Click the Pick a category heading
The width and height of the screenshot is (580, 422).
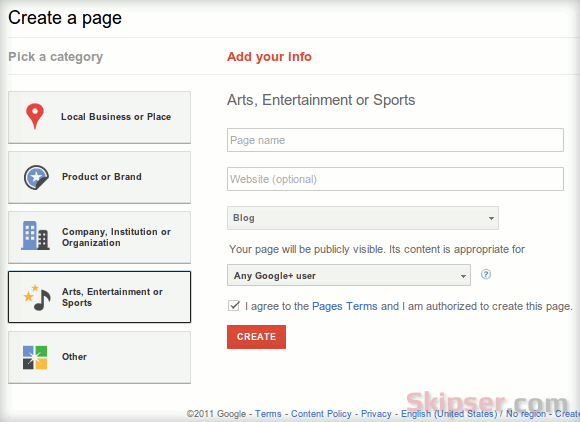coord(55,57)
